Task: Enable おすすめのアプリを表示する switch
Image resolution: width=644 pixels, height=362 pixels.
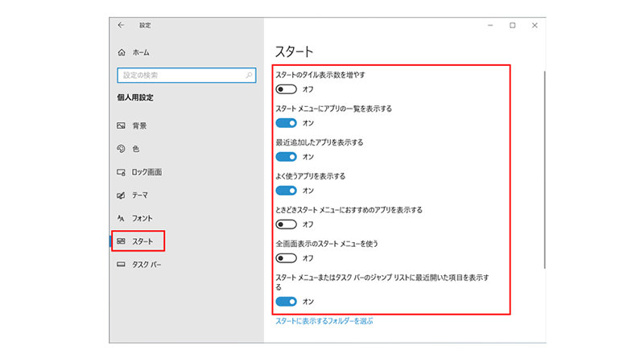Action: (x=287, y=224)
